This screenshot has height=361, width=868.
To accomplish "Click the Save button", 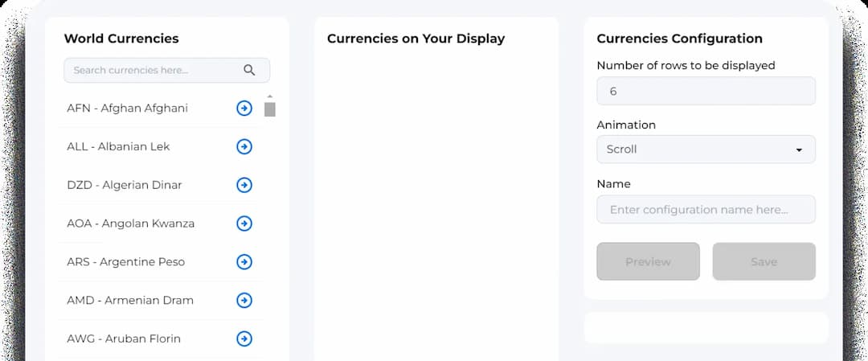I will tap(764, 261).
